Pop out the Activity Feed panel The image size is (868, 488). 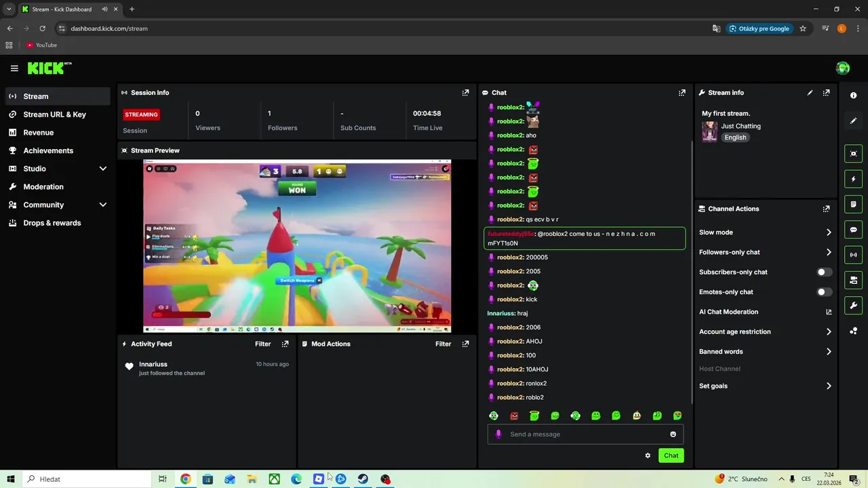(285, 344)
